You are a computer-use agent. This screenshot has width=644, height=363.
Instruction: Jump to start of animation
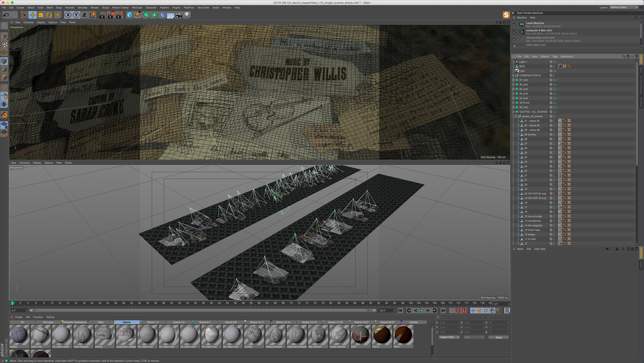pos(400,310)
